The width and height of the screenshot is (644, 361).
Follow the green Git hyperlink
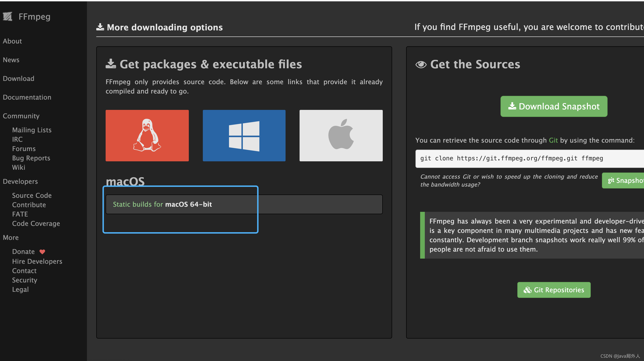tap(553, 140)
